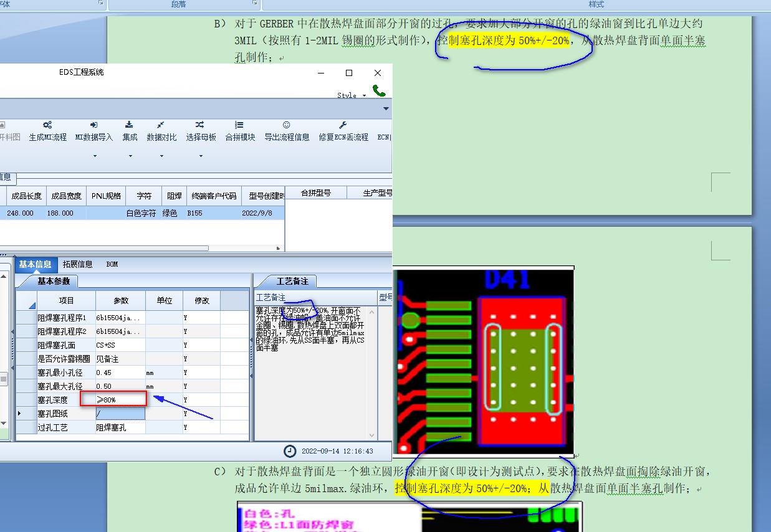
Task: Click the 合拼型号 column header
Action: pos(316,192)
